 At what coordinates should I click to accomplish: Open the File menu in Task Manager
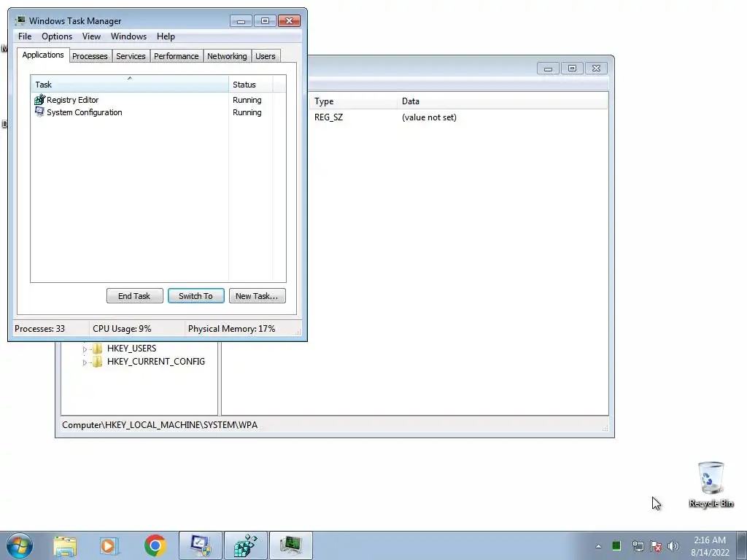coord(25,36)
